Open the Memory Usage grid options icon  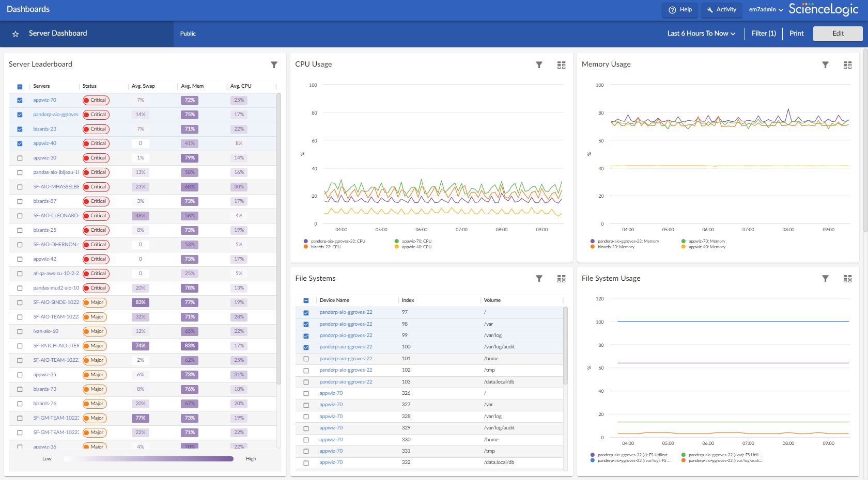tap(847, 65)
